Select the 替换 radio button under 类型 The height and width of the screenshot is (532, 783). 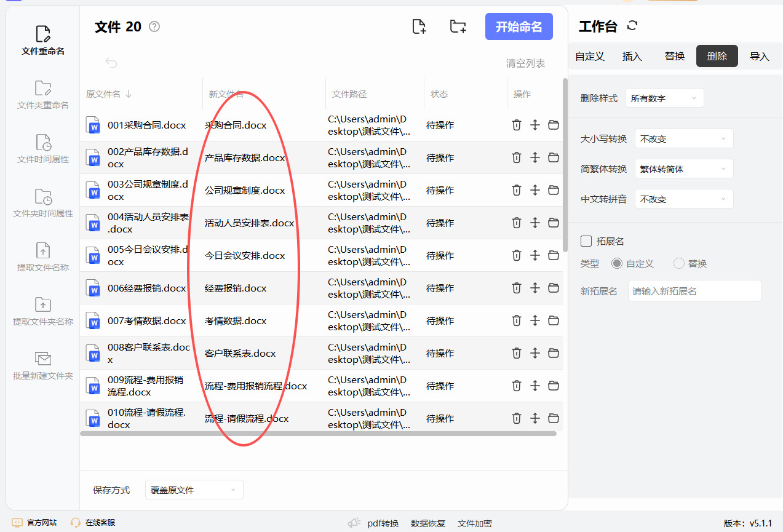(x=679, y=263)
